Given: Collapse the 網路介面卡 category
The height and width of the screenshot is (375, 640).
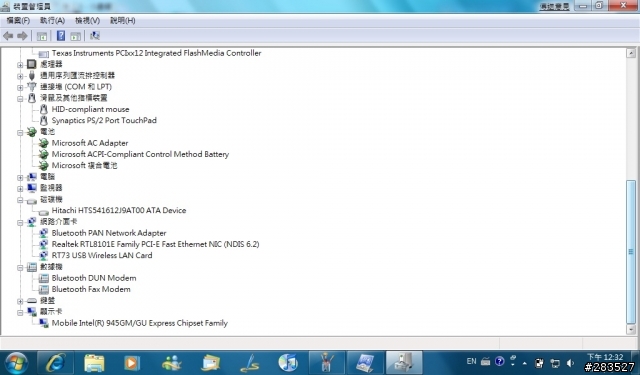Looking at the screenshot, I should pyautogui.click(x=20, y=222).
